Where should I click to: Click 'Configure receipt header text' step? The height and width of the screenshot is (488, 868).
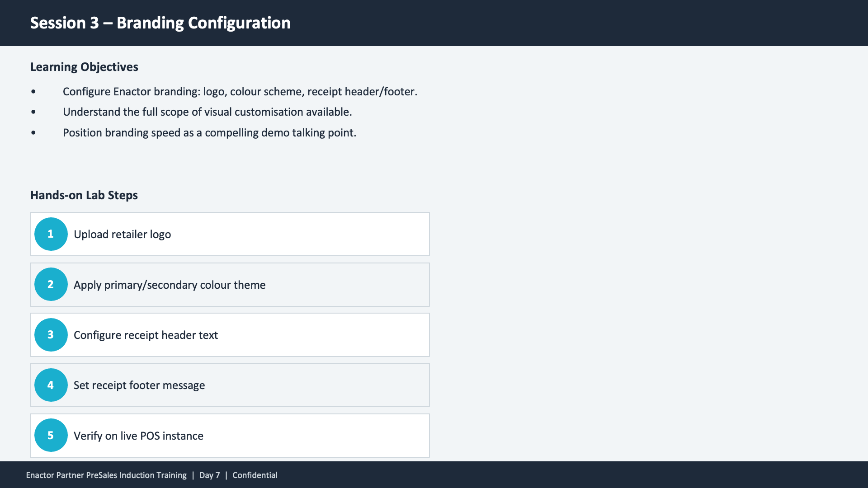146,335
